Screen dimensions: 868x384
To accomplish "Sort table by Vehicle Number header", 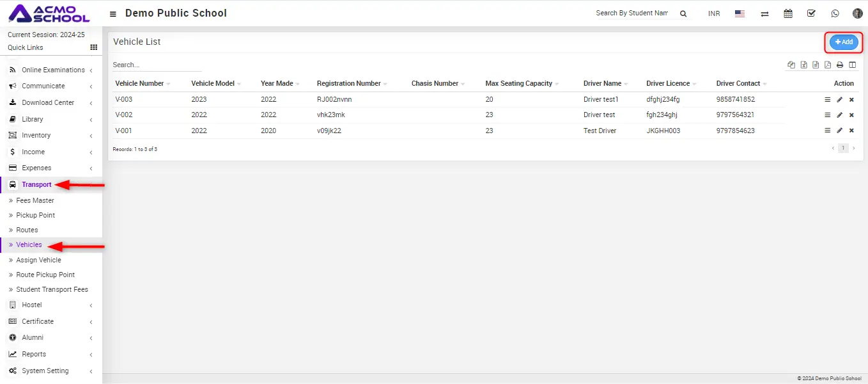I will (139, 84).
